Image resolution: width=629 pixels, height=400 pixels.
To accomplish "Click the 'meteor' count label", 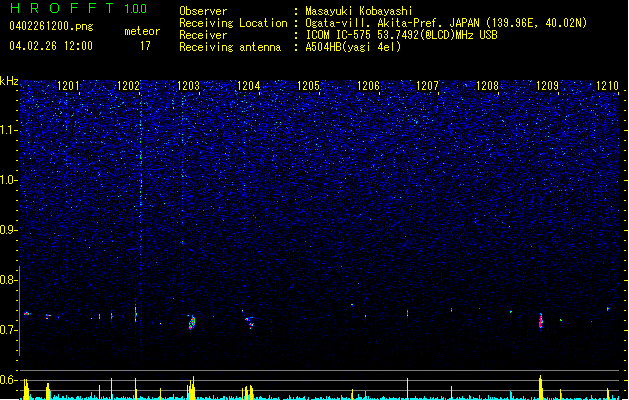I will (x=142, y=31).
